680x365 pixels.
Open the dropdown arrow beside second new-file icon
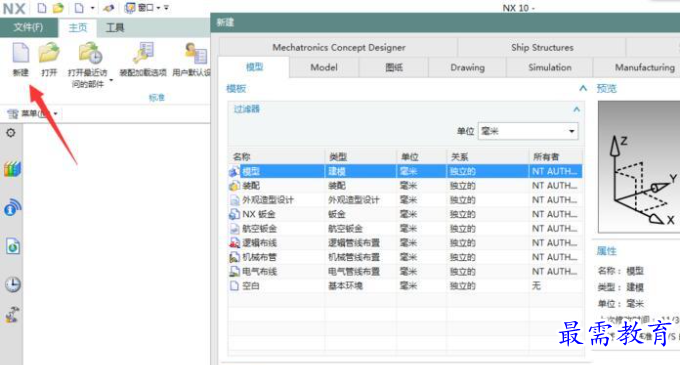[x=92, y=8]
